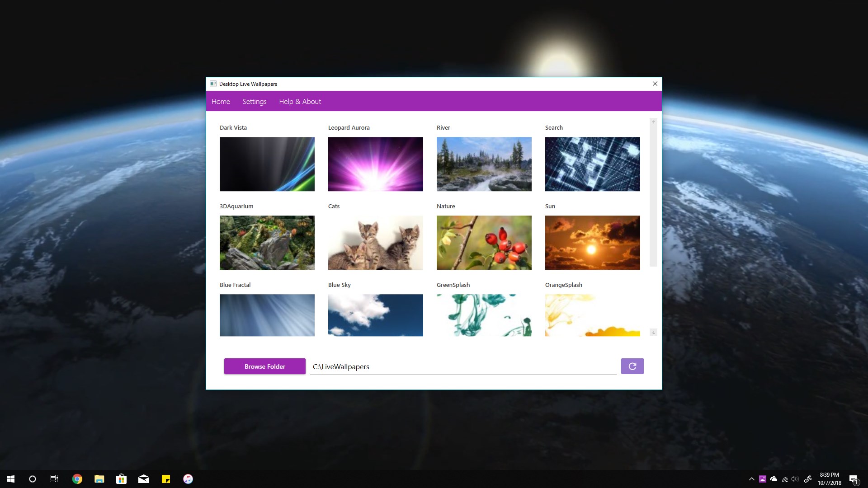The width and height of the screenshot is (868, 488).
Task: Open the Settings tab
Action: tap(255, 101)
